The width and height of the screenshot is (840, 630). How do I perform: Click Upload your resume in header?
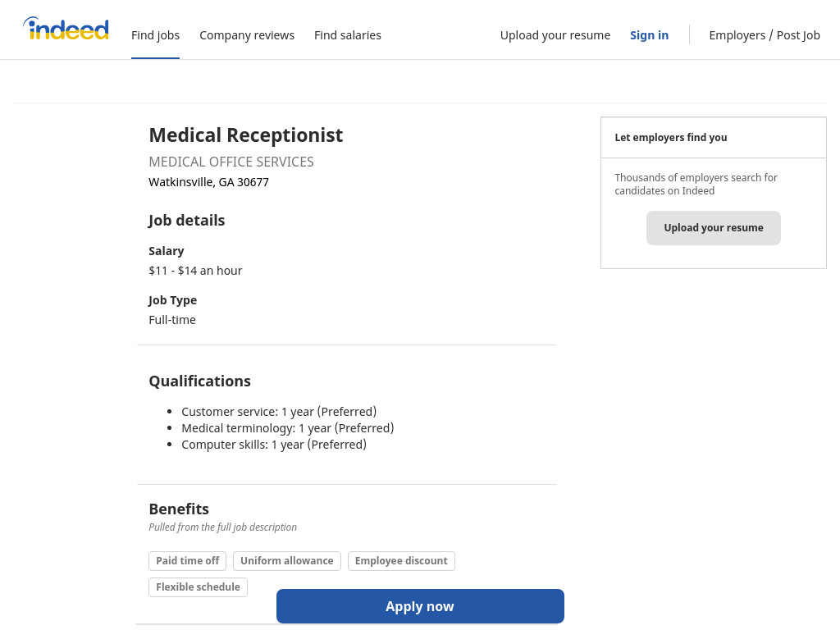point(555,35)
